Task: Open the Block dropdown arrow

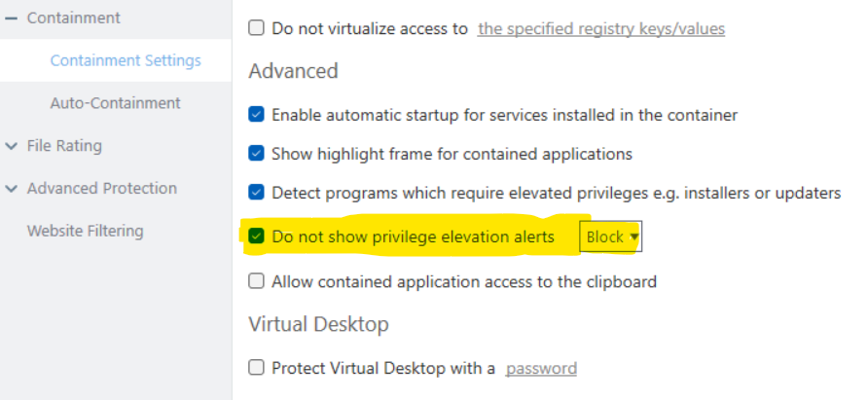Action: (634, 236)
